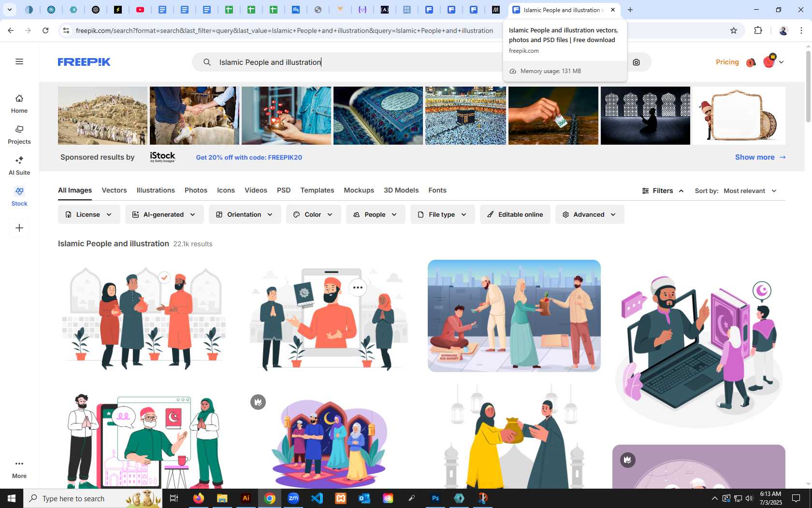812x508 pixels.
Task: Expand Orientation filter dropdown
Action: tap(245, 214)
